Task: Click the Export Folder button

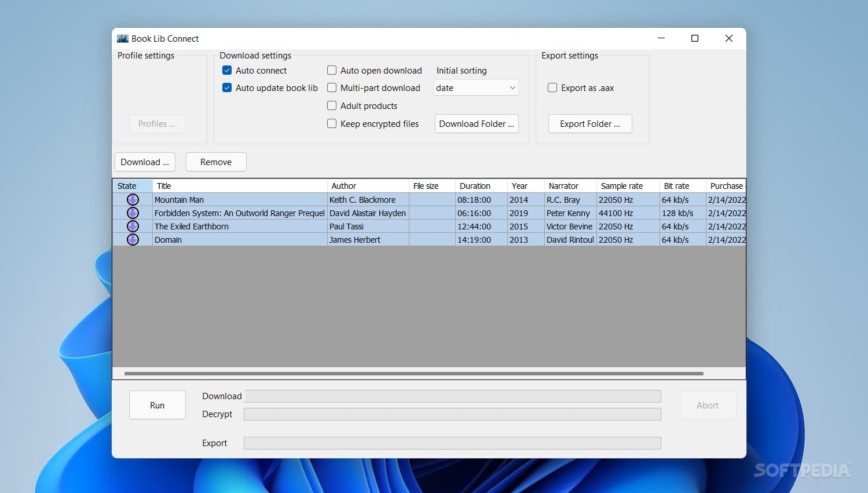Action: pos(590,124)
